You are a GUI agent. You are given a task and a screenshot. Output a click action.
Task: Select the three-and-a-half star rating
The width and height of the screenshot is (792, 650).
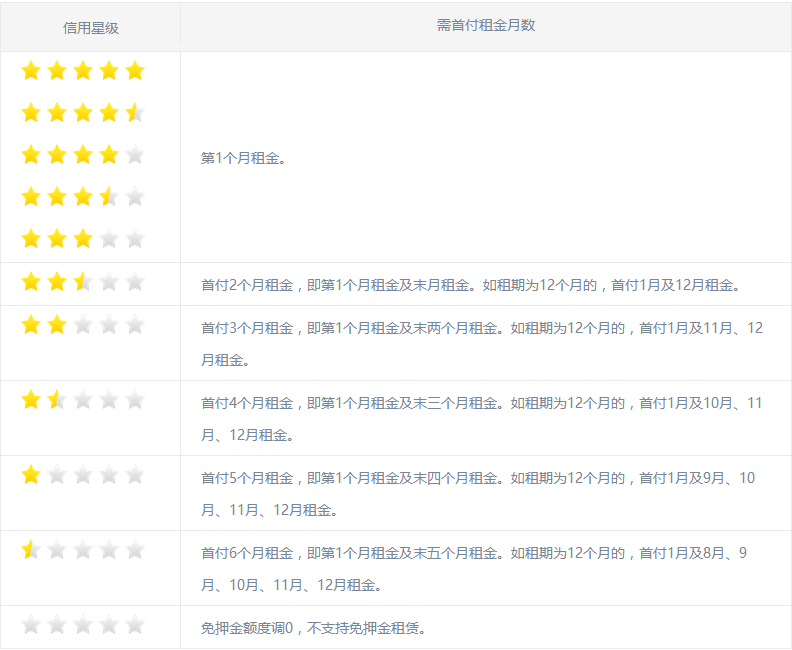coord(83,197)
